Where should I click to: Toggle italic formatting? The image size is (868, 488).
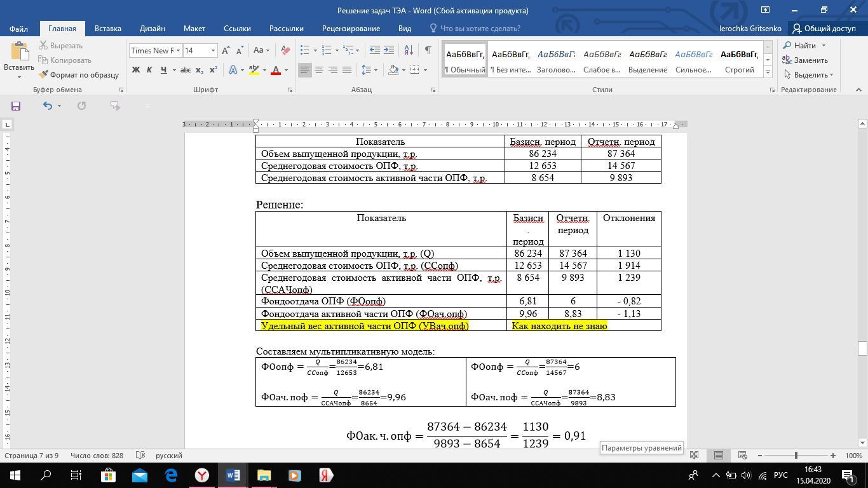pos(149,70)
